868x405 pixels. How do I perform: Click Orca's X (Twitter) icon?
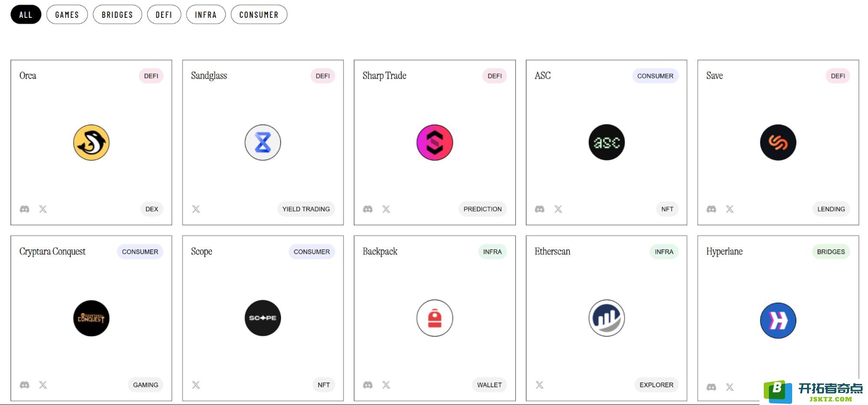click(43, 209)
